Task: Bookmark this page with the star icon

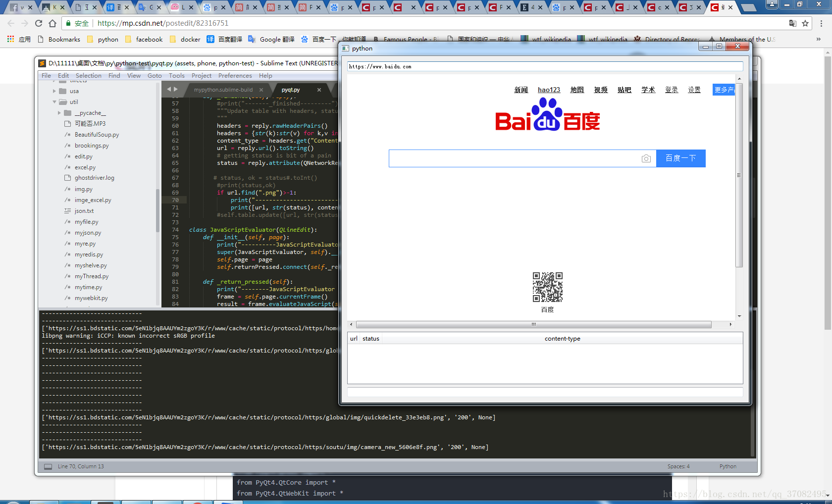Action: pos(805,23)
